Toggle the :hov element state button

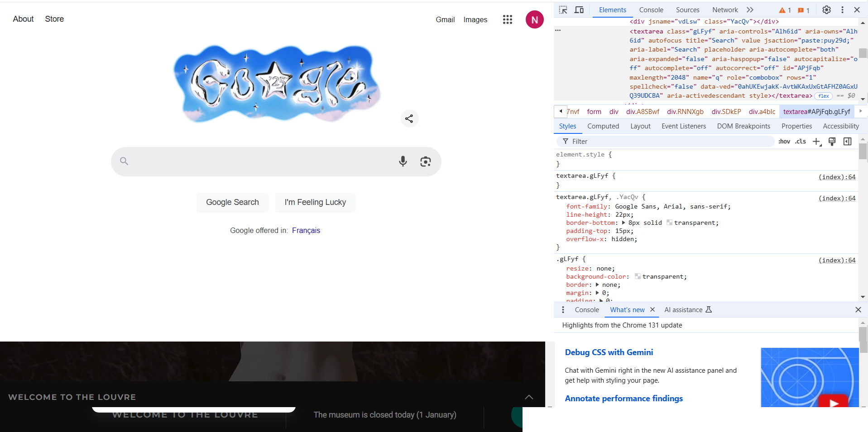pos(784,142)
